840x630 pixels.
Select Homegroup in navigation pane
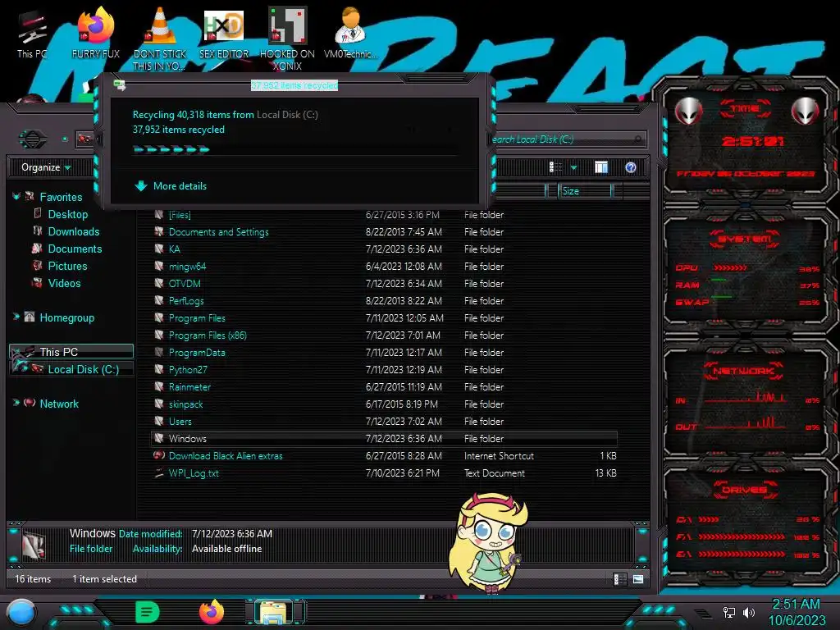tap(67, 317)
